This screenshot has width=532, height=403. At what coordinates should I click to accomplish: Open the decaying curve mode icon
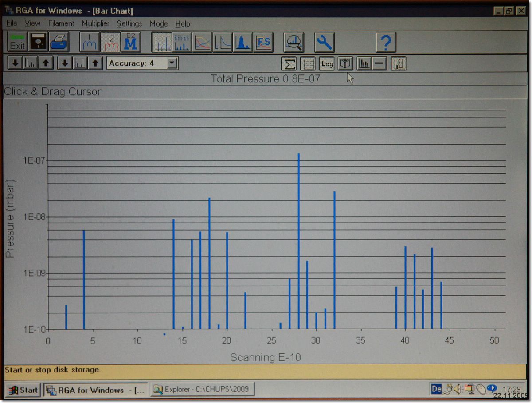click(x=223, y=43)
